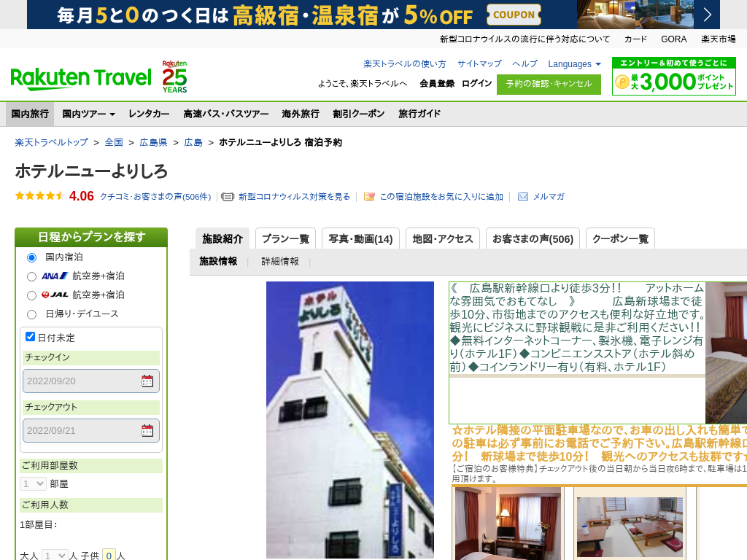
Task: Open the カード top link
Action: tap(635, 39)
